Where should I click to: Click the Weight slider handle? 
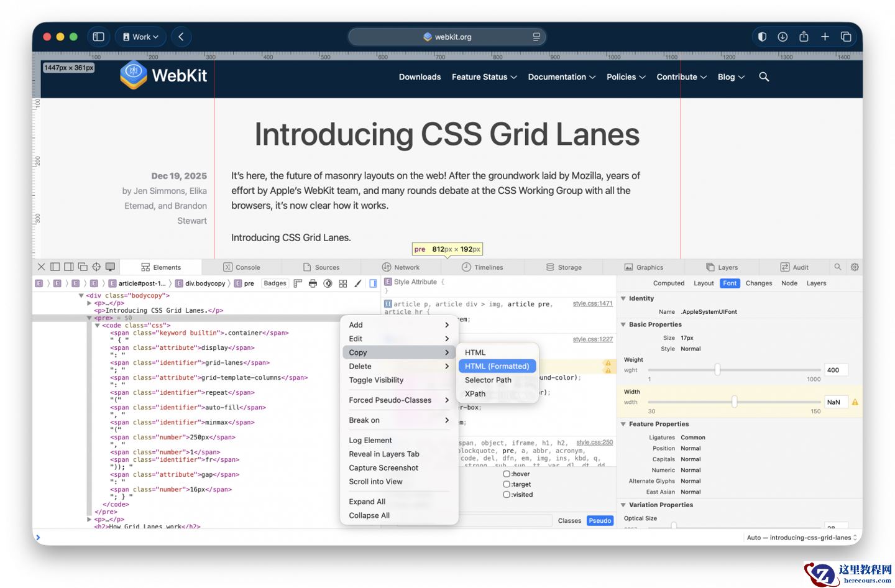[717, 370]
